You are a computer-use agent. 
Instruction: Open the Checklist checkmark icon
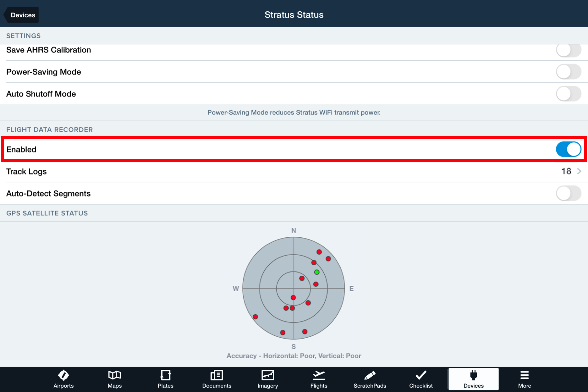[x=421, y=375]
